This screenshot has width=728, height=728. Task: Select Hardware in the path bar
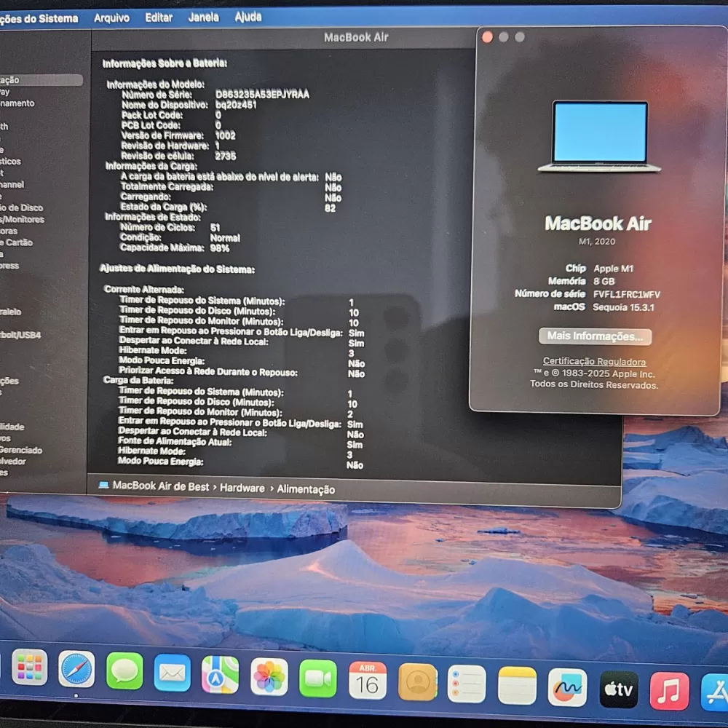pyautogui.click(x=242, y=488)
